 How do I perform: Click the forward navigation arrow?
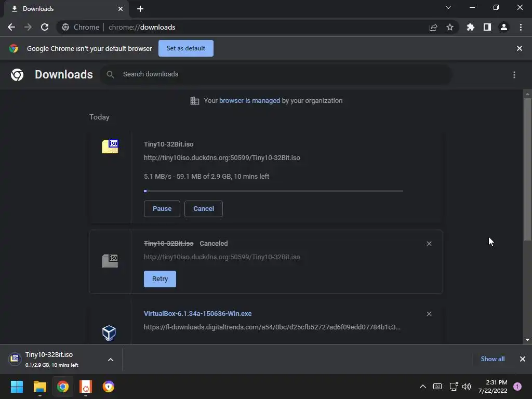pyautogui.click(x=28, y=27)
